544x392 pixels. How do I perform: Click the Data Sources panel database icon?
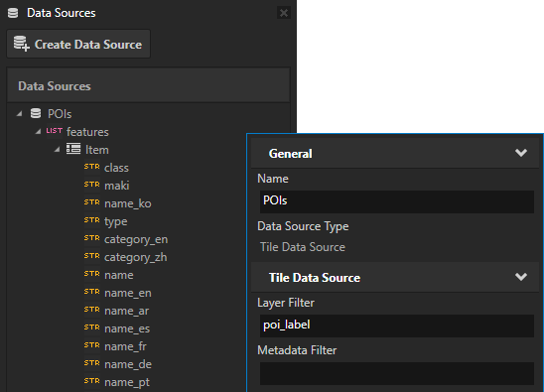pos(13,13)
